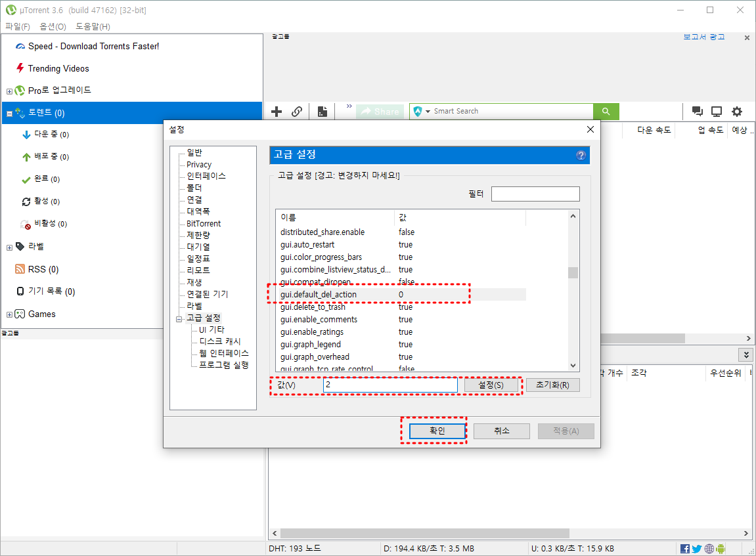The width and height of the screenshot is (756, 556).
Task: Select the 다운 중 (0) filter
Action: [52, 135]
